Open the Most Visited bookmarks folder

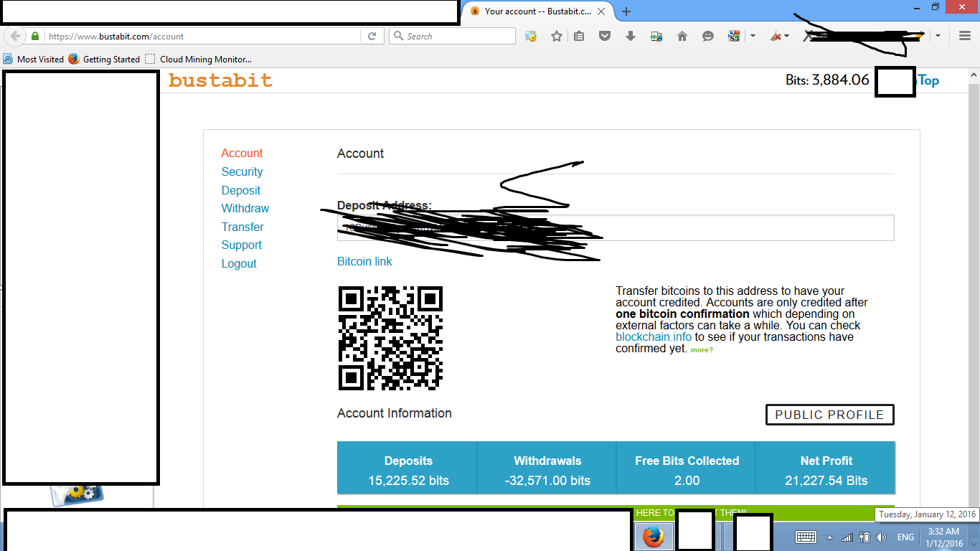coord(34,59)
